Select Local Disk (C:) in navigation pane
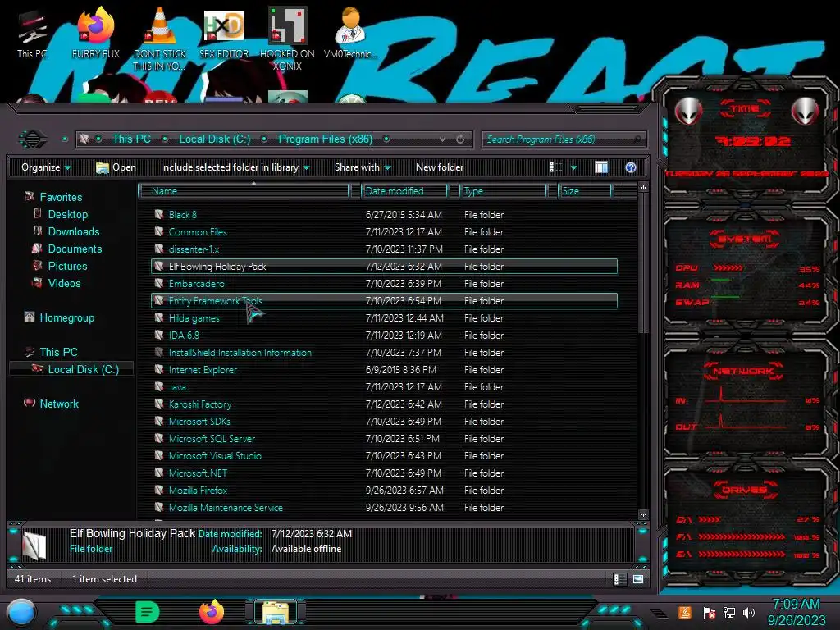 (x=72, y=369)
